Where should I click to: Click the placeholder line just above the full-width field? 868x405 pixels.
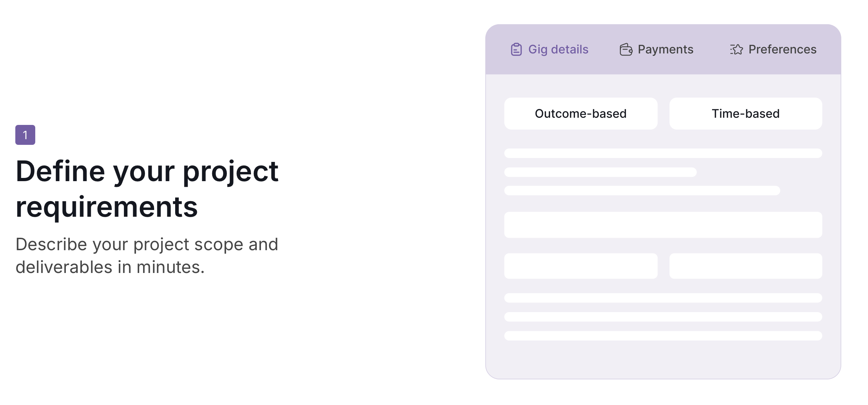[x=642, y=190]
